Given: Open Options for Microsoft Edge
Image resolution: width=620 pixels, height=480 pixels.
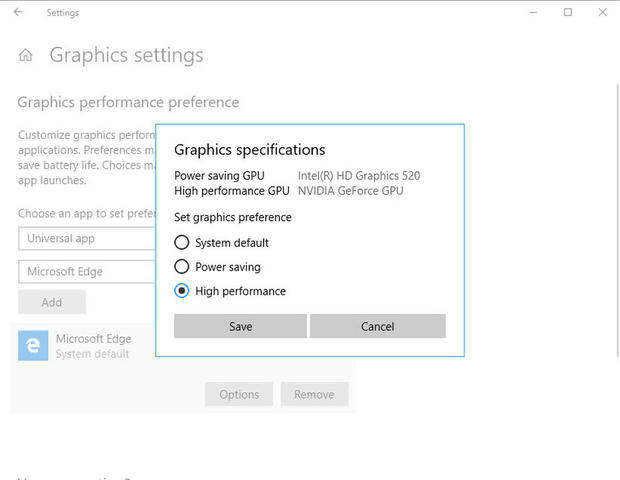Looking at the screenshot, I should [239, 394].
